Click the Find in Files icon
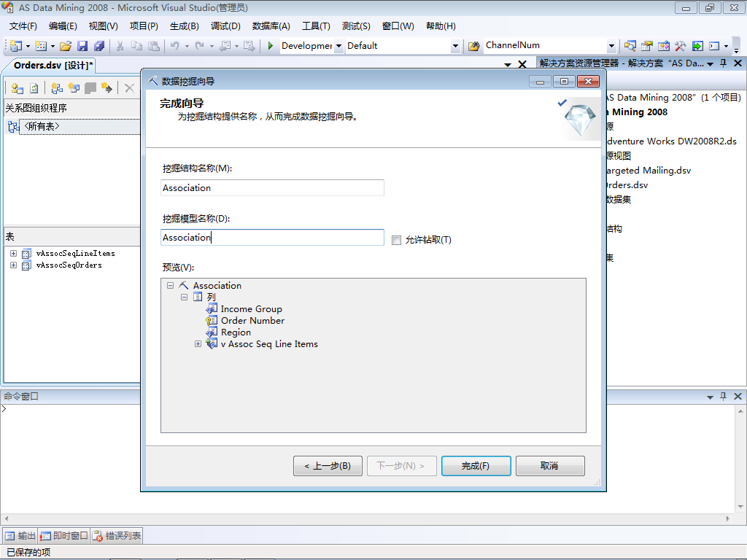Viewport: 747px width, 560px height. pyautogui.click(x=473, y=46)
